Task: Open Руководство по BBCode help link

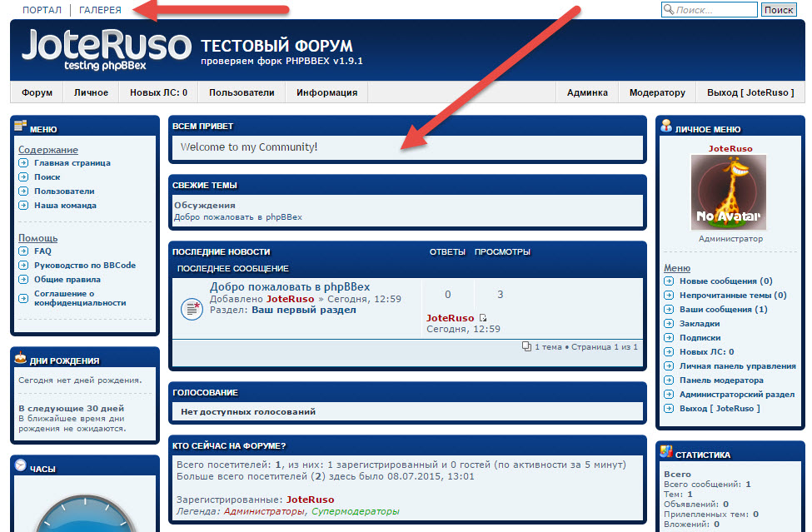Action: (x=85, y=265)
